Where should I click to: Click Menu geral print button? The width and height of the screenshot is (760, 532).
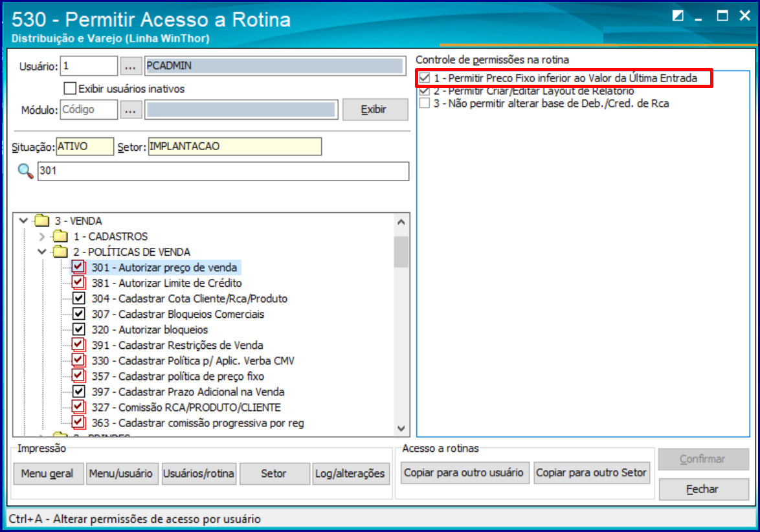pos(49,473)
